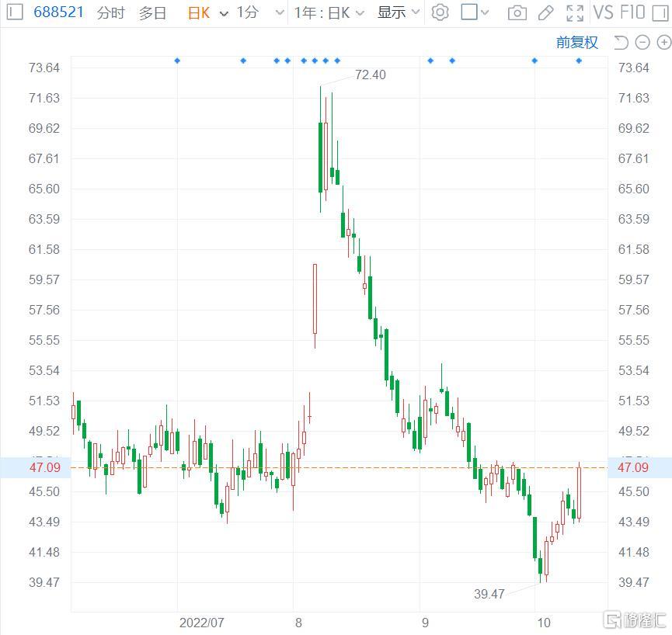Take a chart snapshot with camera icon

point(517,13)
